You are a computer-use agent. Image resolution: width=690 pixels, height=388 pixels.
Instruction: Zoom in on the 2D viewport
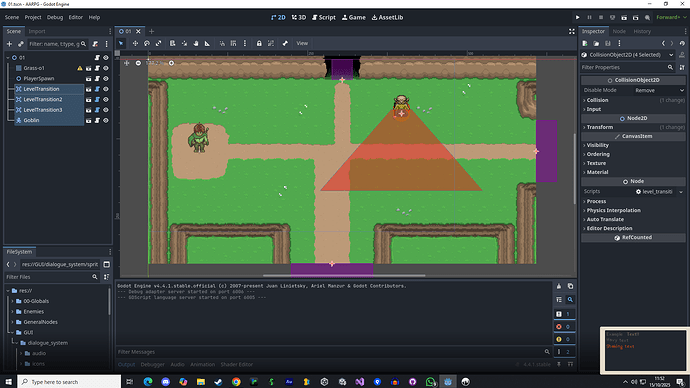click(x=172, y=63)
